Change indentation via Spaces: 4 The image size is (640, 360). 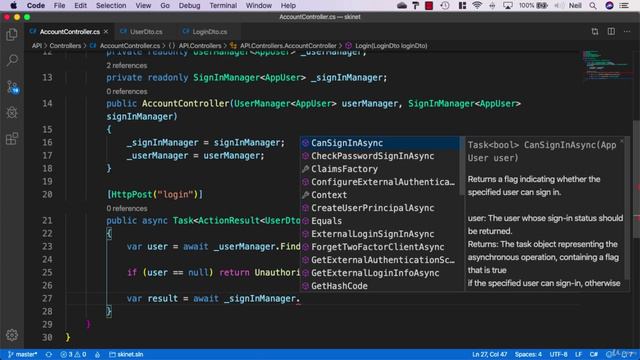point(528,354)
